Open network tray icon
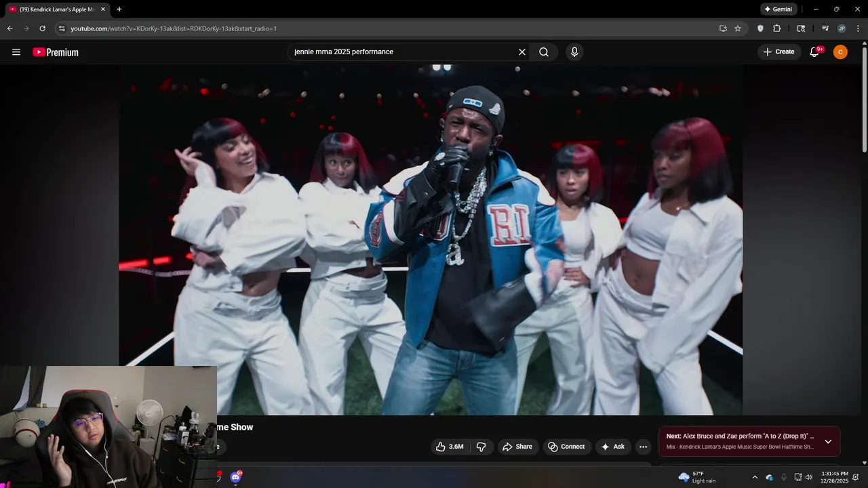Screen dimensions: 868x488 click(x=797, y=477)
